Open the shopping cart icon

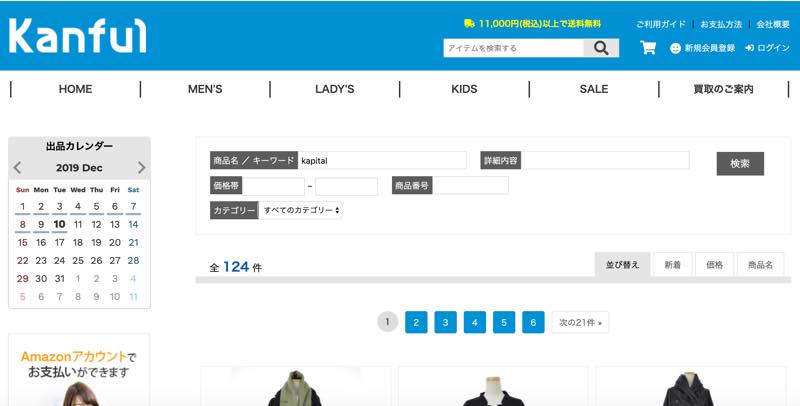648,48
